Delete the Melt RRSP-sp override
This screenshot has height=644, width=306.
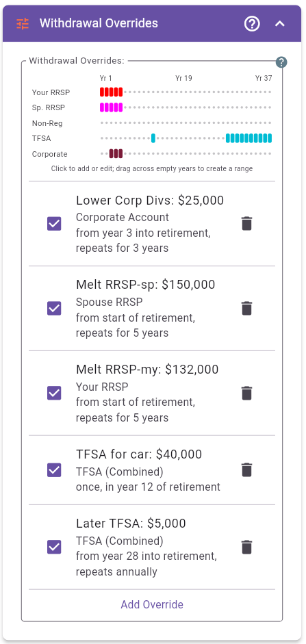pyautogui.click(x=246, y=309)
